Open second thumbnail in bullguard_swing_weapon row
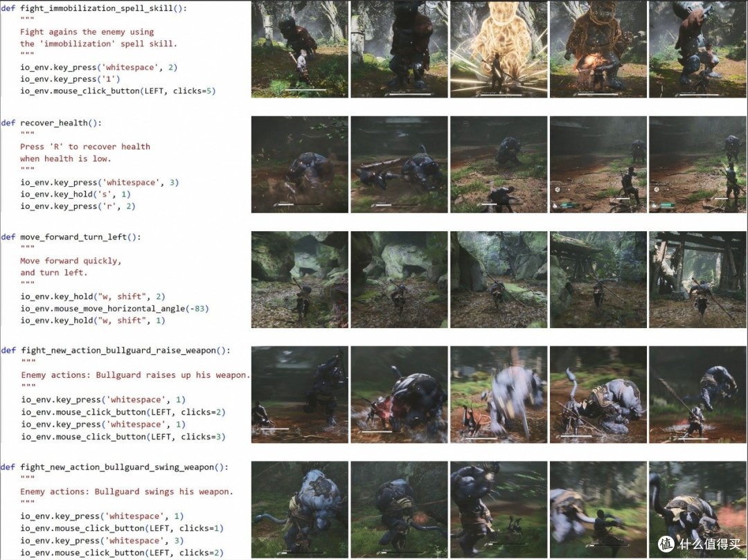Screen dimensions: 748x560 tap(400, 509)
